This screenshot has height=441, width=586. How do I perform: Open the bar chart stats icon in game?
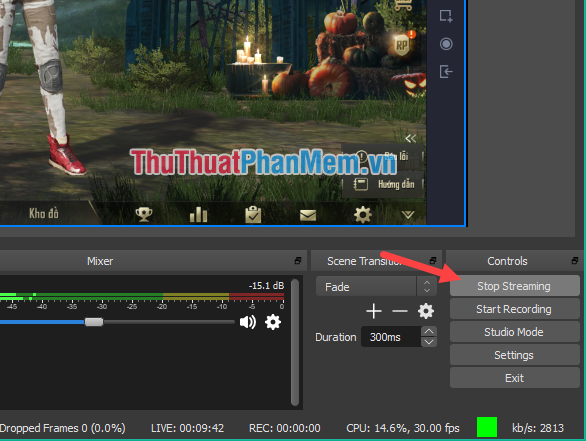198,215
